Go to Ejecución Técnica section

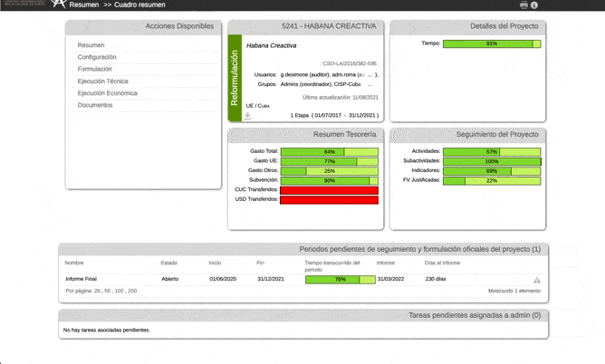coord(102,81)
